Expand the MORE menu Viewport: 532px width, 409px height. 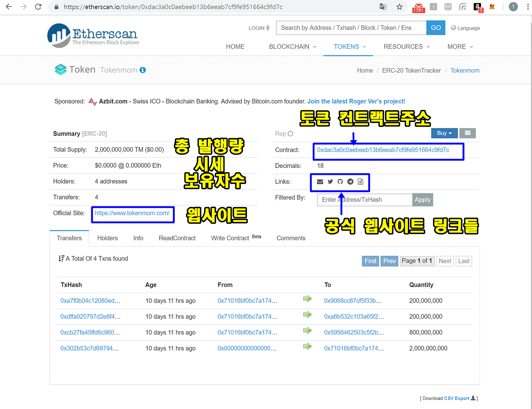[x=460, y=46]
